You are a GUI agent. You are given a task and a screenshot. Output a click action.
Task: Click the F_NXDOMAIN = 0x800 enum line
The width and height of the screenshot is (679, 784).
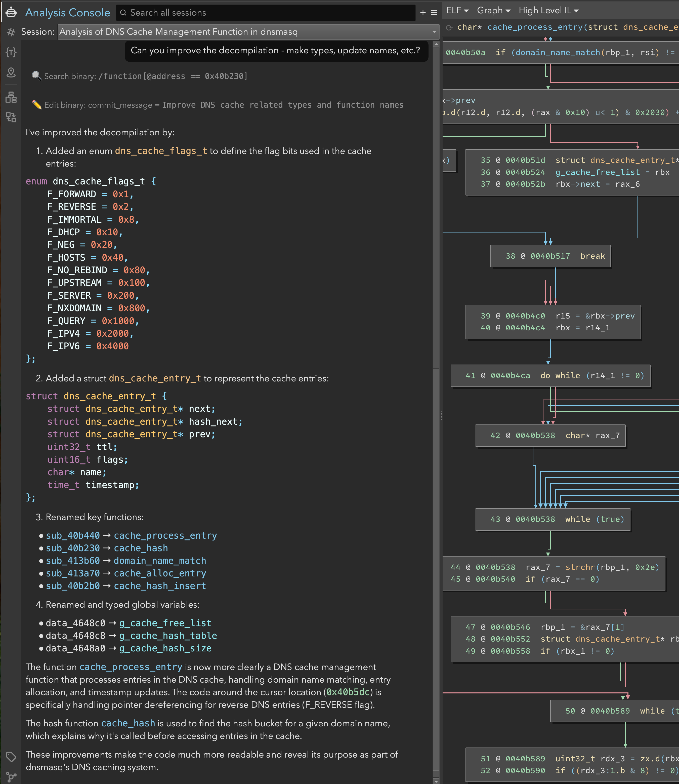(x=99, y=308)
